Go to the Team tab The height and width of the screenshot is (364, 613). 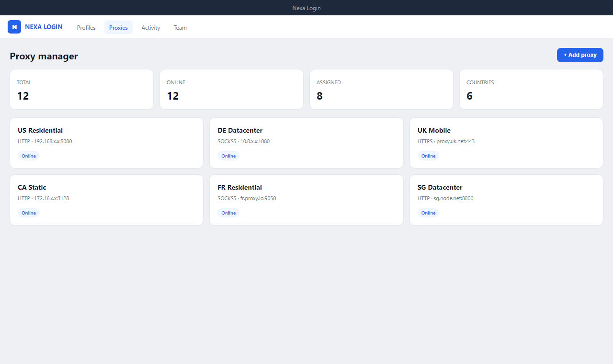(180, 27)
